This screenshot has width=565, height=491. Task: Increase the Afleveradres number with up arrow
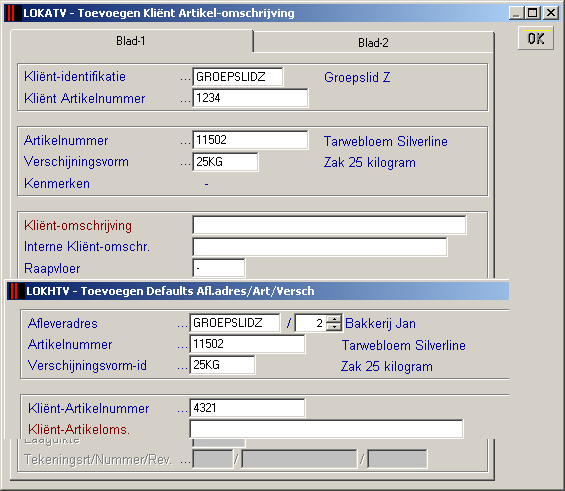point(334,319)
